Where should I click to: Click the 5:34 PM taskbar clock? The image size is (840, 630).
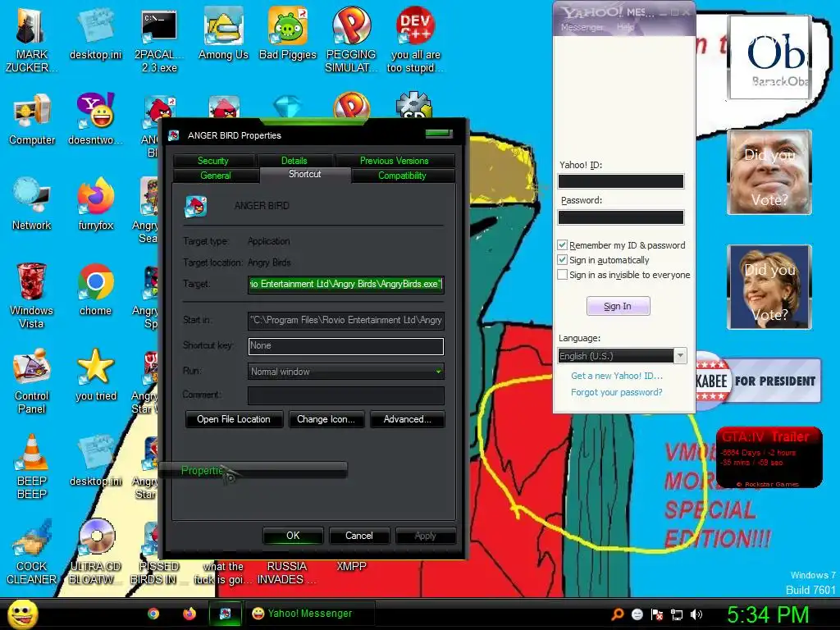click(768, 614)
